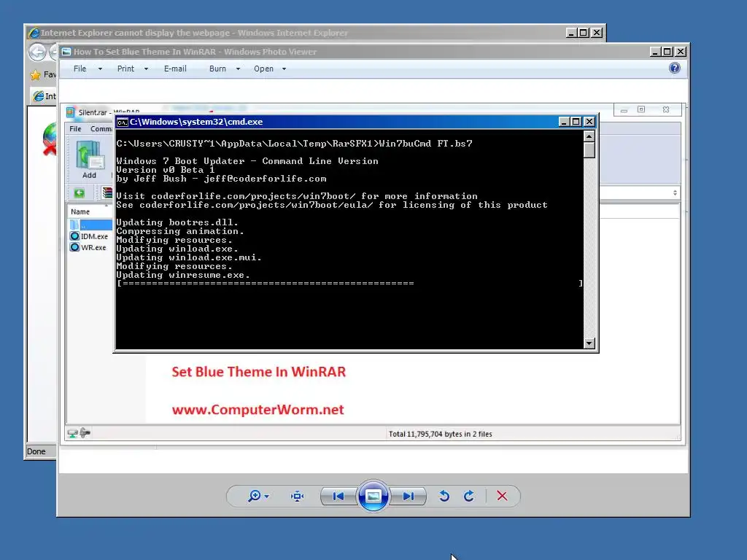This screenshot has width=747, height=560.
Task: Click E-mail in Photo Viewer toolbar
Action: tap(175, 69)
